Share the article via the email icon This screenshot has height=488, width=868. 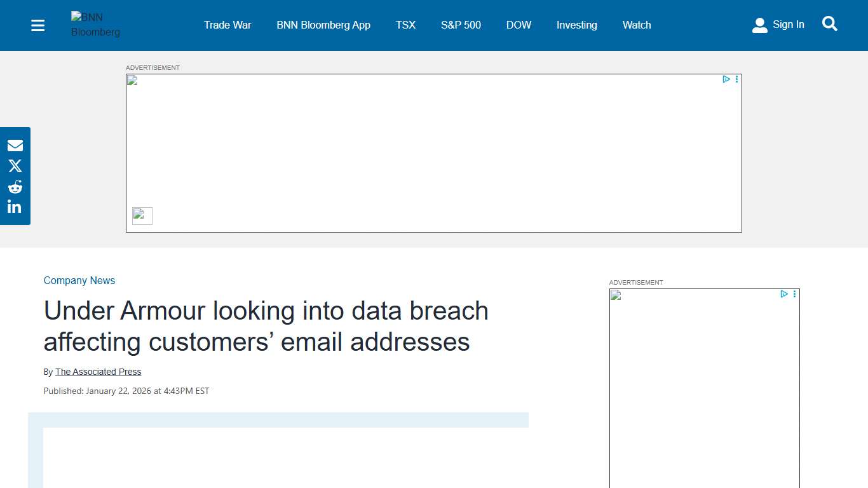pyautogui.click(x=15, y=145)
